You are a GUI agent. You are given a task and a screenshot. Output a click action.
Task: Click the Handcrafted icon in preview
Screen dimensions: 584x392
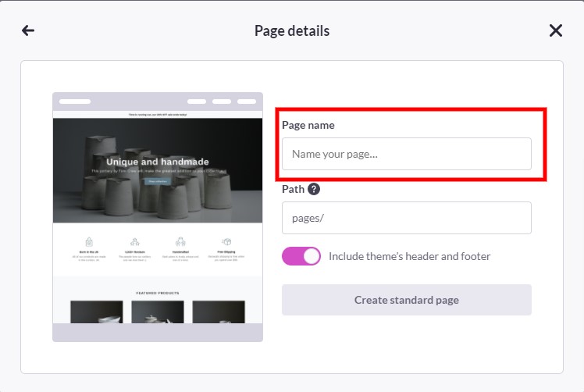pyautogui.click(x=180, y=242)
